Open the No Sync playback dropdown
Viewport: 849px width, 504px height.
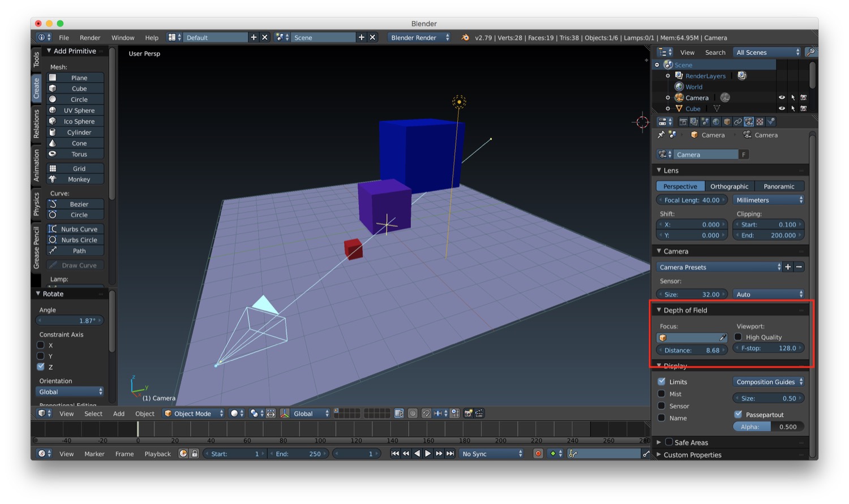(x=491, y=454)
